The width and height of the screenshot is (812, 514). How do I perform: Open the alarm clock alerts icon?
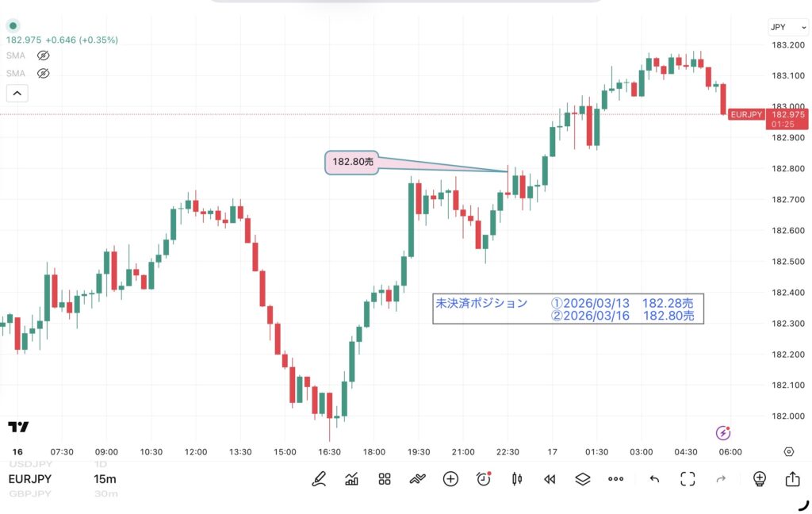484,479
